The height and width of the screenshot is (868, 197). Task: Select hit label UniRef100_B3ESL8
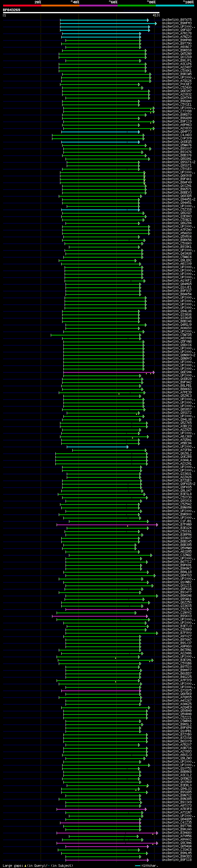(177, 494)
